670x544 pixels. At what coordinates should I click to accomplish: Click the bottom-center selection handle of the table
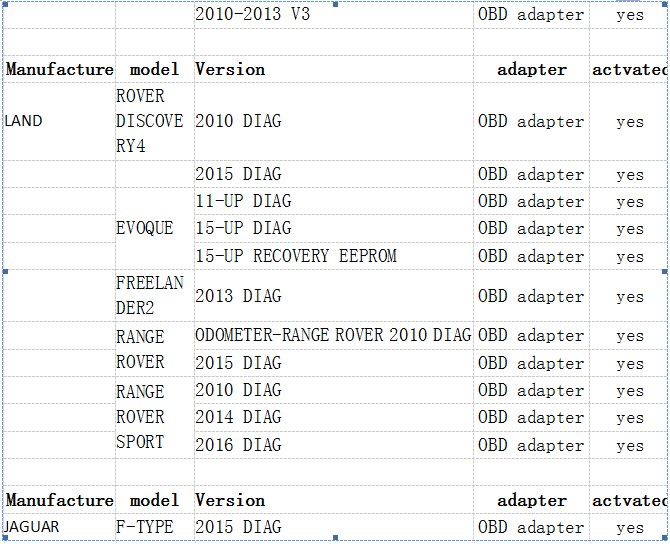tap(335, 538)
